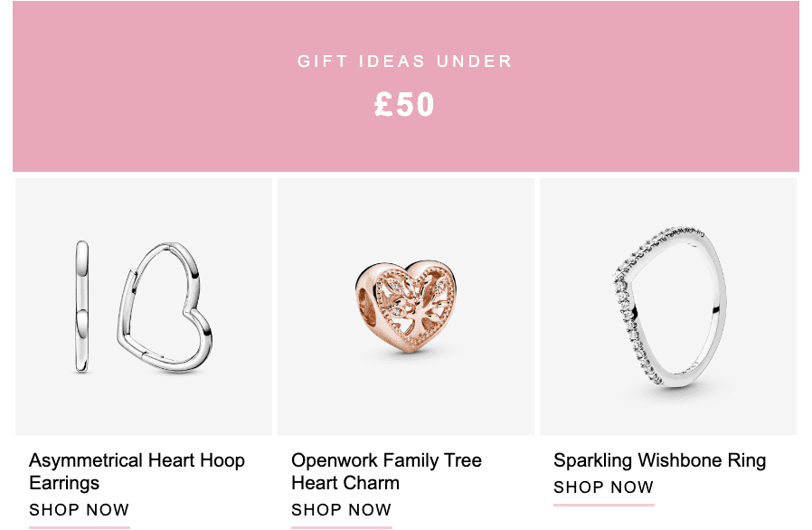Image resolution: width=812 pixels, height=530 pixels.
Task: Click Shop Now under Family Tree Charm
Action: coord(341,510)
